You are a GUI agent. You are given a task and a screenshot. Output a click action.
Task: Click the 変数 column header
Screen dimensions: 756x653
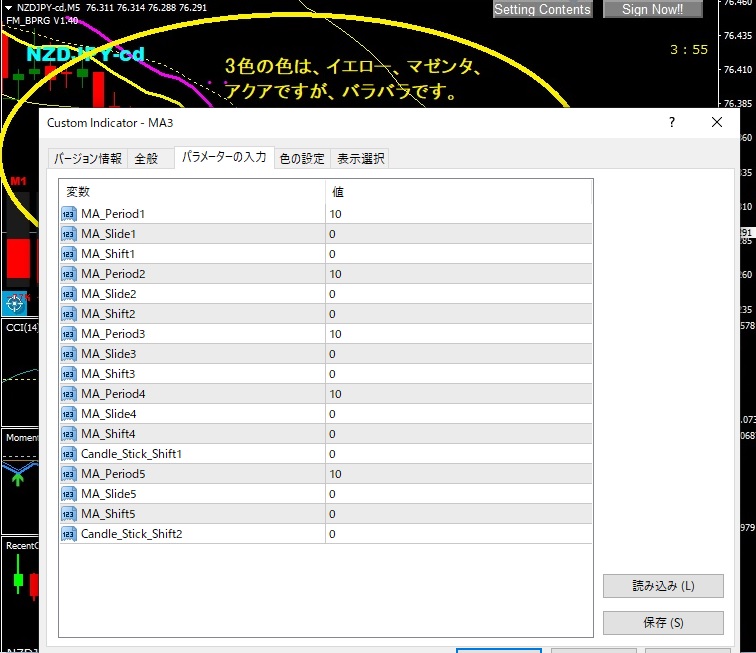[190, 191]
